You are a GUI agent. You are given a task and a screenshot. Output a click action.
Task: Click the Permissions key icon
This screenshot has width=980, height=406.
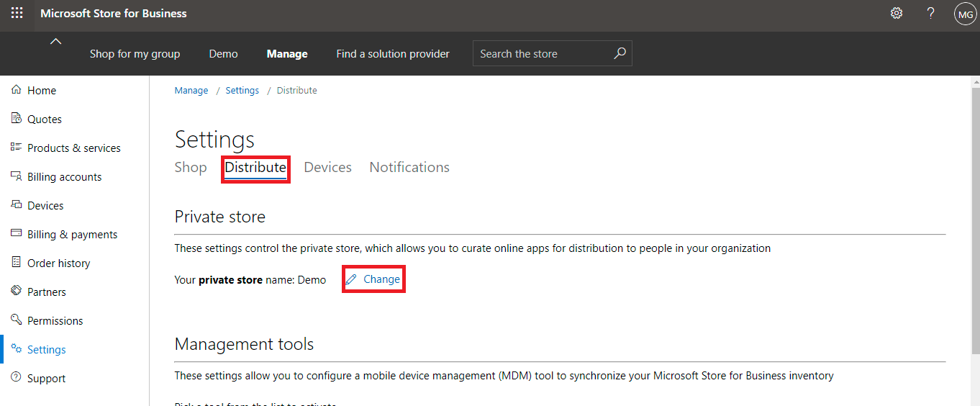(17, 320)
